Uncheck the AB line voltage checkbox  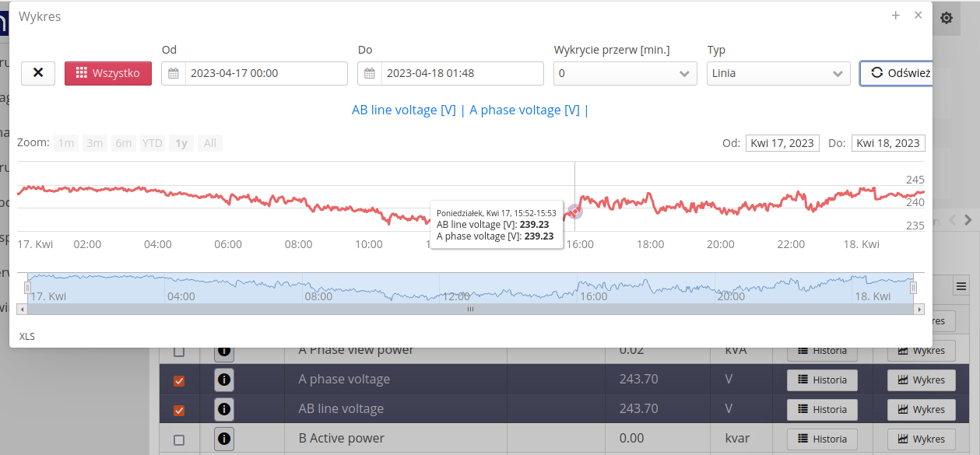coord(179,410)
